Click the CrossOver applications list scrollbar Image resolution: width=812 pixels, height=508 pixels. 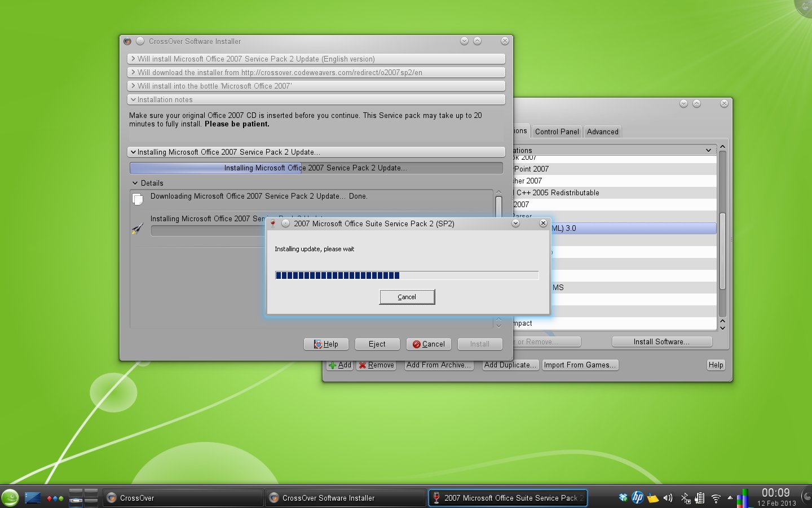[x=722, y=251]
